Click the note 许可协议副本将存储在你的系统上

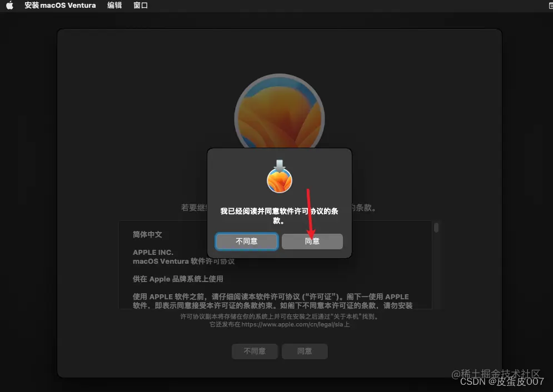tap(280, 316)
